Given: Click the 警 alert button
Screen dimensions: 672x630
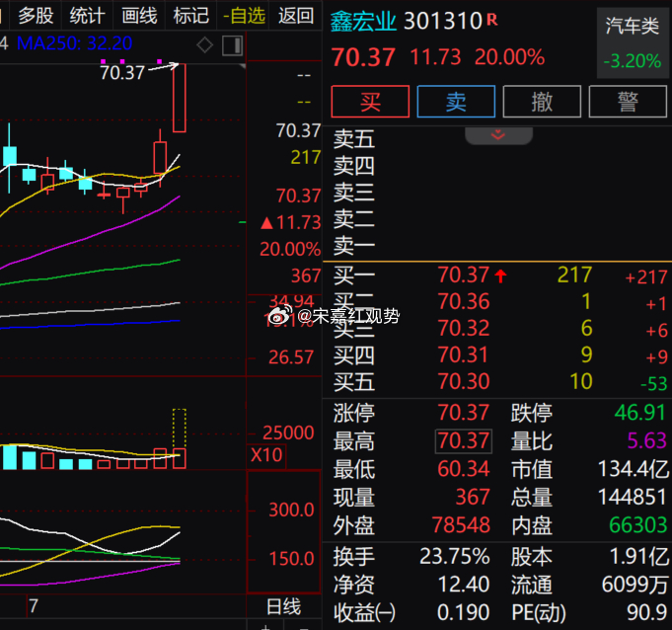Looking at the screenshot, I should coord(628,102).
